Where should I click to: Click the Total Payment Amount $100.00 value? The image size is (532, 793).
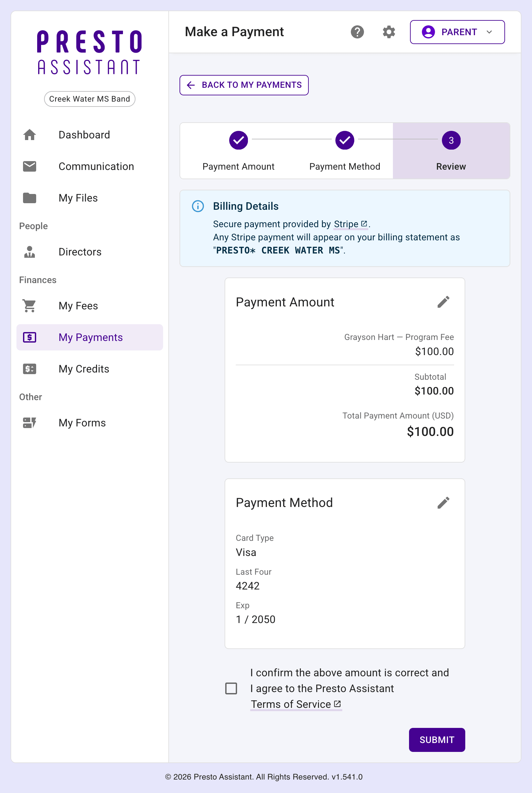[430, 431]
